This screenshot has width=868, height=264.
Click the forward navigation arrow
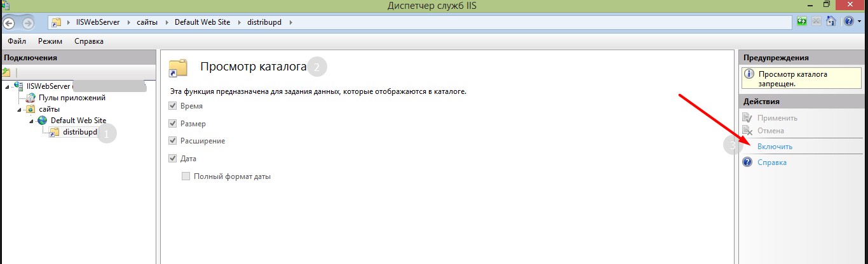pyautogui.click(x=28, y=23)
